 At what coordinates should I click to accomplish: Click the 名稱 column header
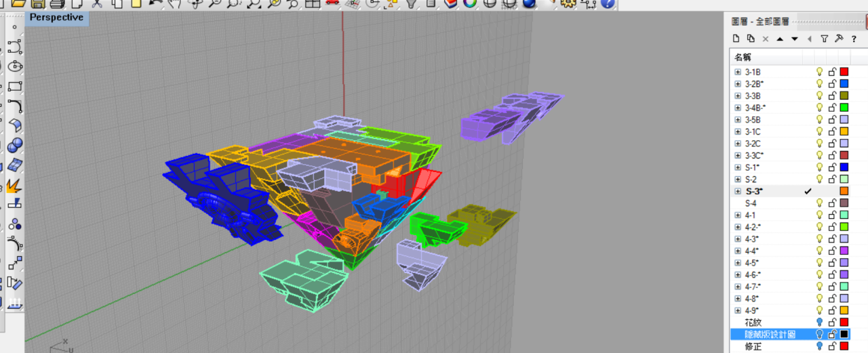[x=743, y=58]
